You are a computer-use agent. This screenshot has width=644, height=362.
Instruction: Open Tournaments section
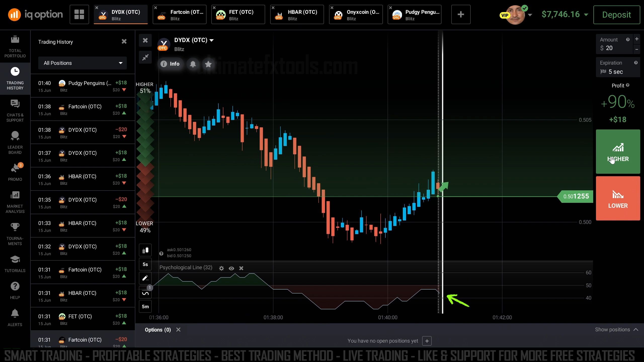[x=15, y=234]
